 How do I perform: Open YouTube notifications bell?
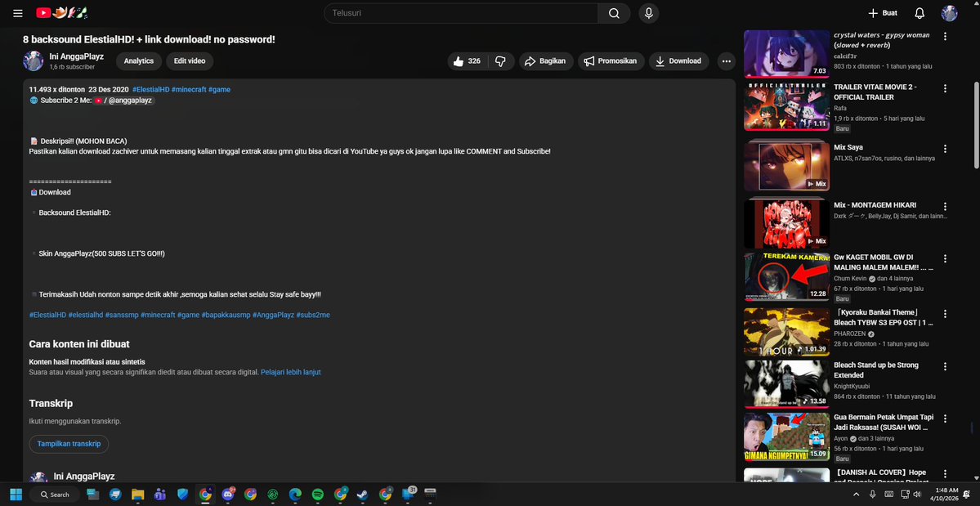pyautogui.click(x=920, y=13)
